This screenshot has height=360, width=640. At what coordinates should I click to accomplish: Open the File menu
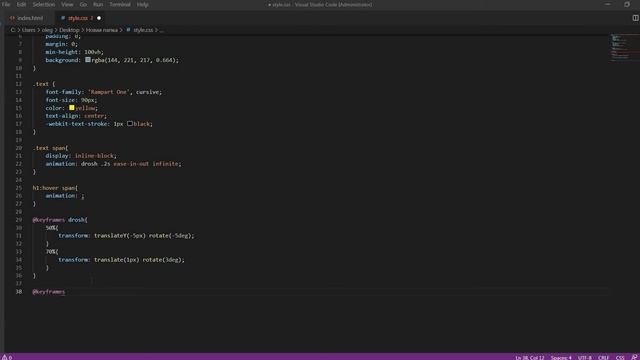coord(6,4)
